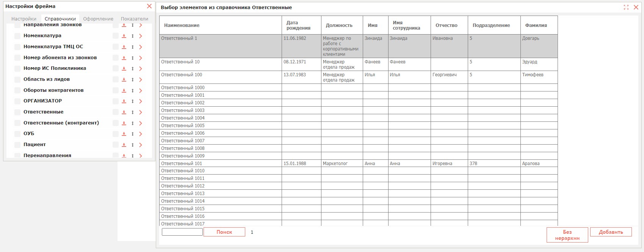
Task: Click the up-down sort arrow for Пациент
Action: (133, 145)
